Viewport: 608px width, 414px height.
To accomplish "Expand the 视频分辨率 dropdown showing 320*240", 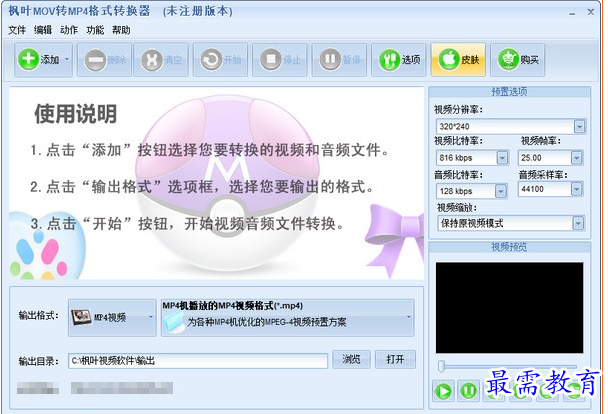I will (579, 126).
